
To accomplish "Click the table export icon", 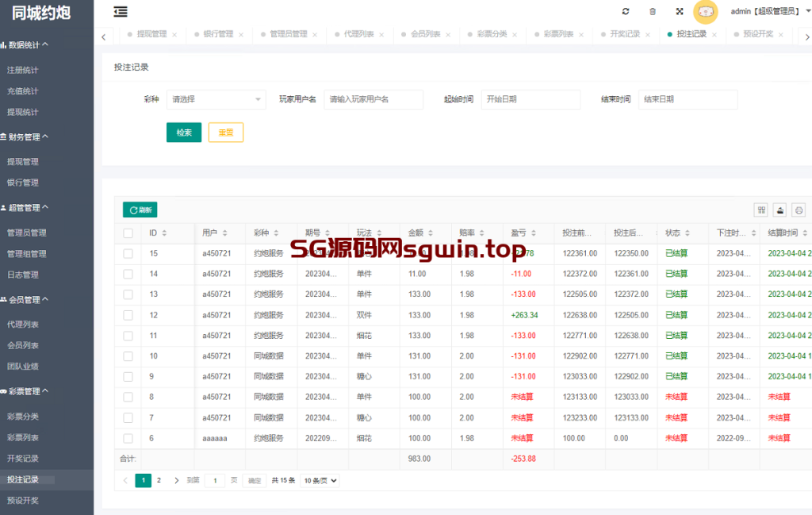I will click(780, 210).
